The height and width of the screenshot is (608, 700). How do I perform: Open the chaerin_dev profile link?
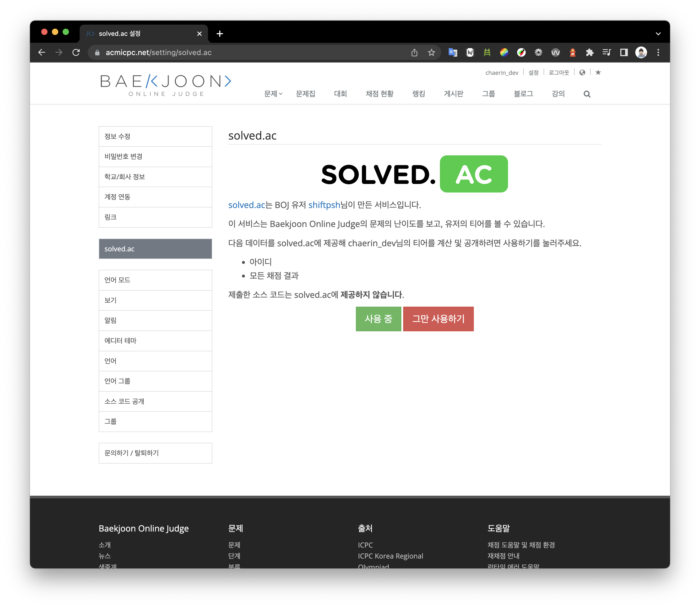tap(502, 72)
